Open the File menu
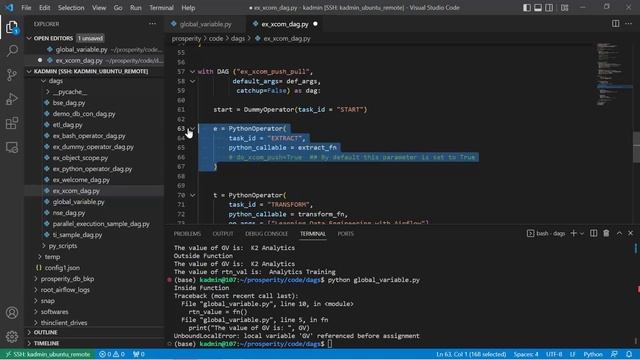Image resolution: width=640 pixels, height=360 pixels. pyautogui.click(x=26, y=8)
